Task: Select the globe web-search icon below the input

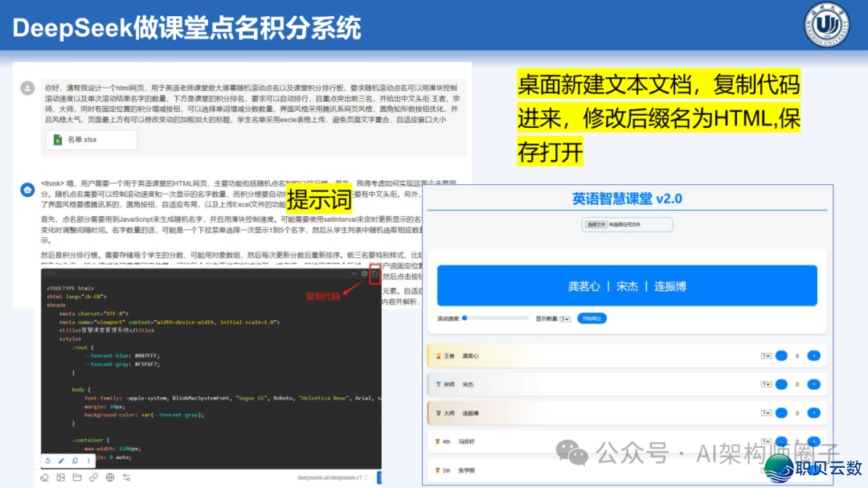Action: click(109, 477)
